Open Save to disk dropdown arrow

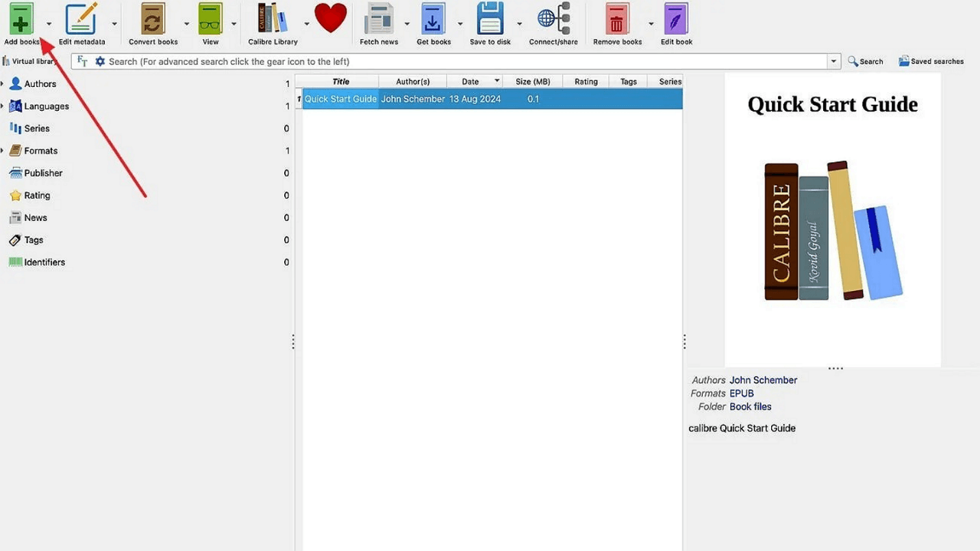pos(519,24)
